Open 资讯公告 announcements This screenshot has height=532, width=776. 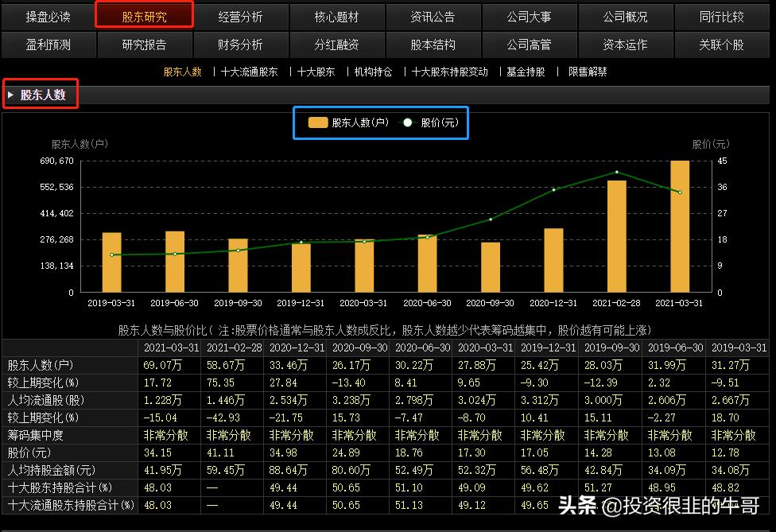[x=433, y=16]
